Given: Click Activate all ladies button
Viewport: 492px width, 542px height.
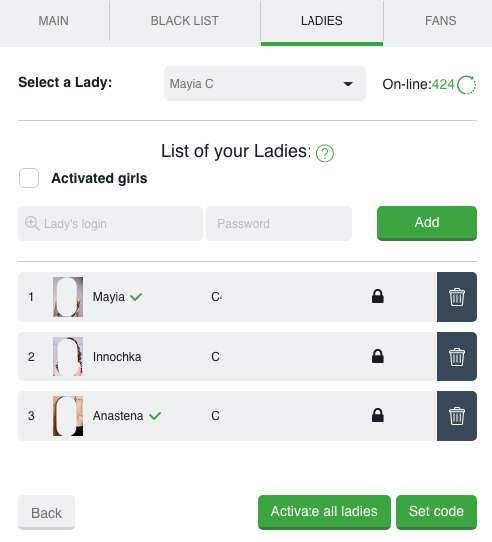Looking at the screenshot, I should pyautogui.click(x=324, y=512).
